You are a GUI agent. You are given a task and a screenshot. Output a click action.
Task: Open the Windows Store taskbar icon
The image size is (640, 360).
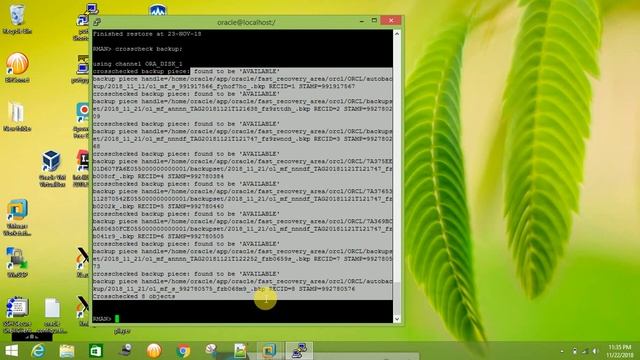[x=96, y=351]
